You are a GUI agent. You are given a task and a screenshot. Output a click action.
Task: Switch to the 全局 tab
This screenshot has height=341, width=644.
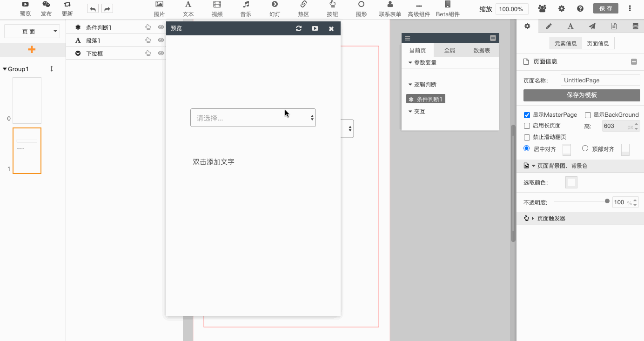click(x=449, y=50)
